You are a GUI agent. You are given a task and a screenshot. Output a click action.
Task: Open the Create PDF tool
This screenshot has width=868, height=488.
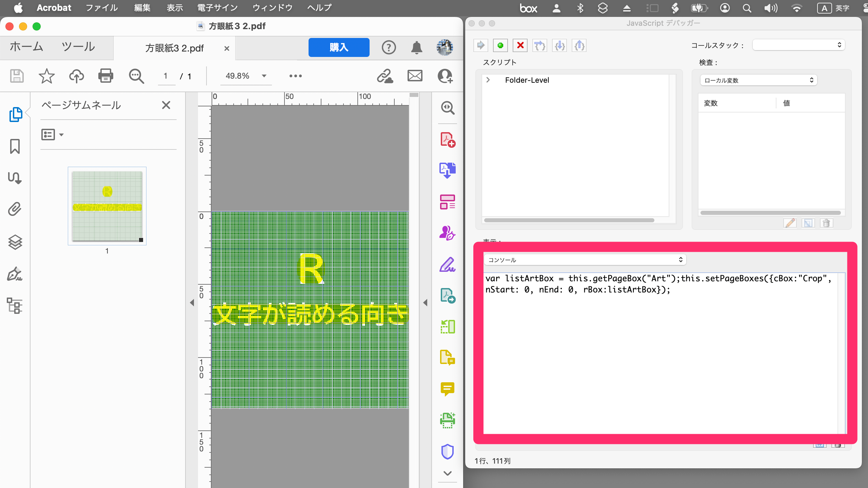point(448,140)
